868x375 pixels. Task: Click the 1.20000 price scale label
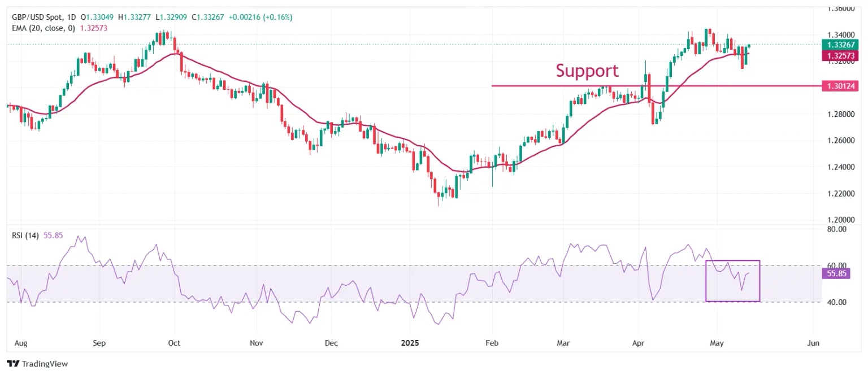pyautogui.click(x=840, y=220)
